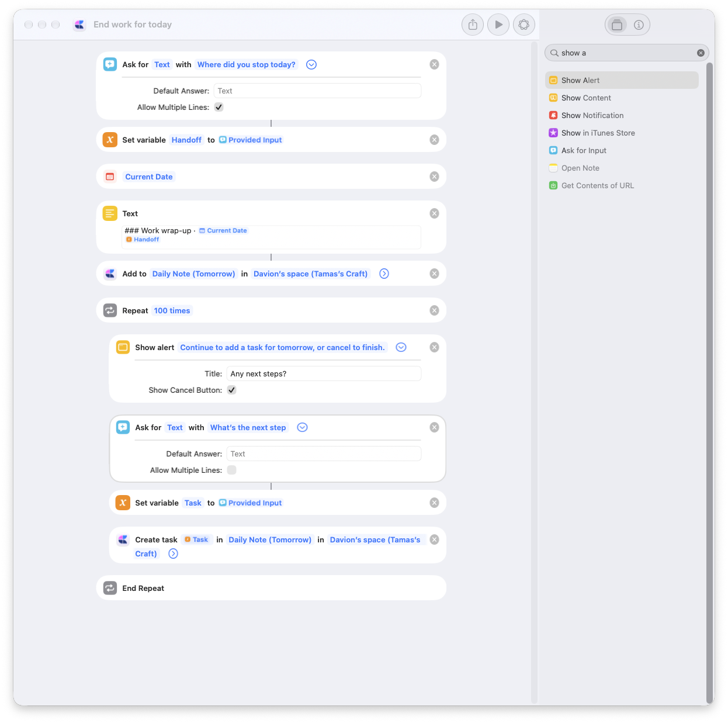Enable Allow Multiple Lines for next step prompt
Viewport: 728px width, 723px height.
pyautogui.click(x=232, y=470)
